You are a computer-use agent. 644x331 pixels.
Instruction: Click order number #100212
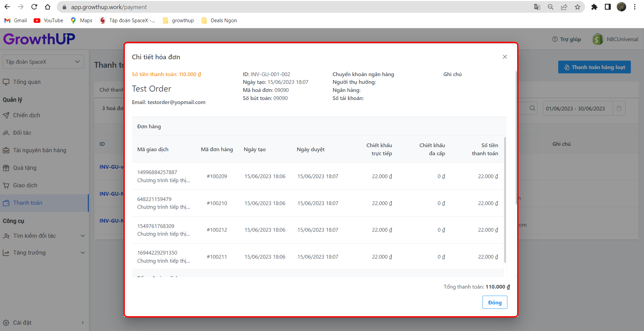point(217,230)
